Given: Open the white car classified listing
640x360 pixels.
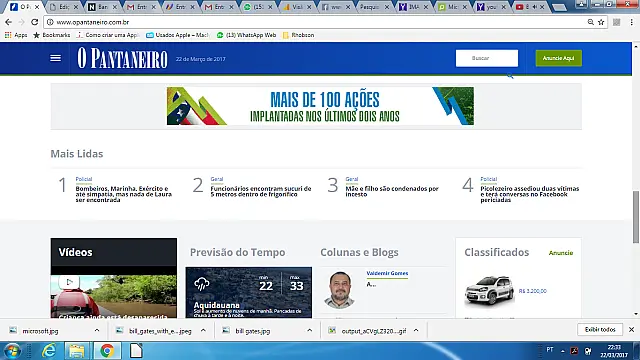Looking at the screenshot, I should (x=489, y=291).
